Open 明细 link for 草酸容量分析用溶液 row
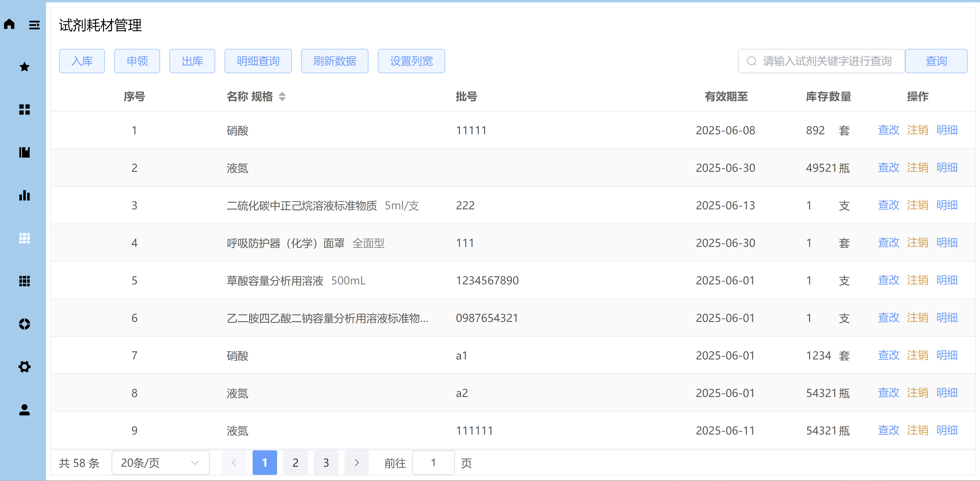 pyautogui.click(x=947, y=280)
